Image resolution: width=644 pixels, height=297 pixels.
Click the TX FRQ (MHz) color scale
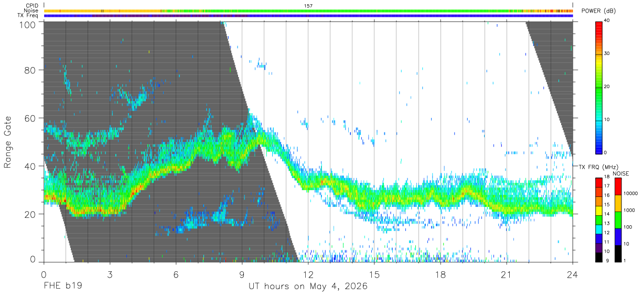598,220
